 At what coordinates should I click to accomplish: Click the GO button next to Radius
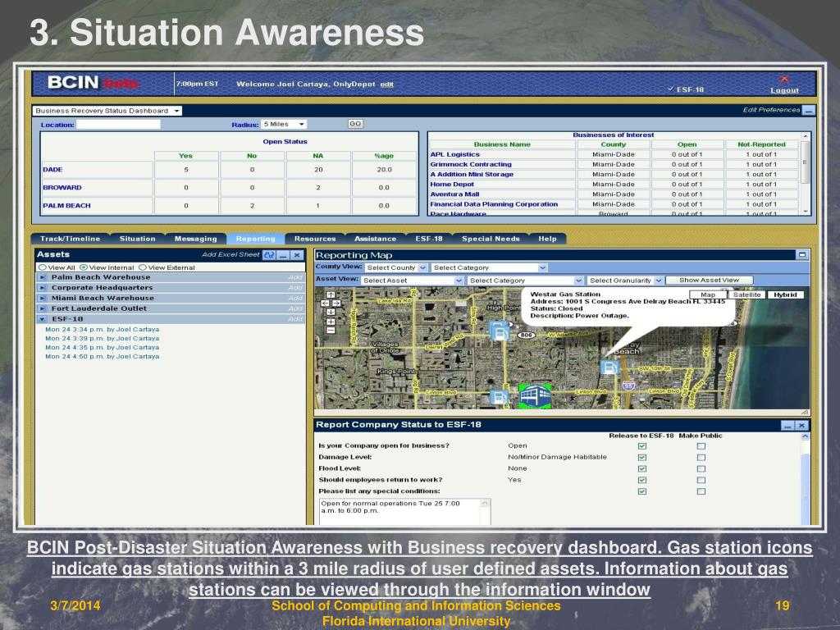(355, 124)
